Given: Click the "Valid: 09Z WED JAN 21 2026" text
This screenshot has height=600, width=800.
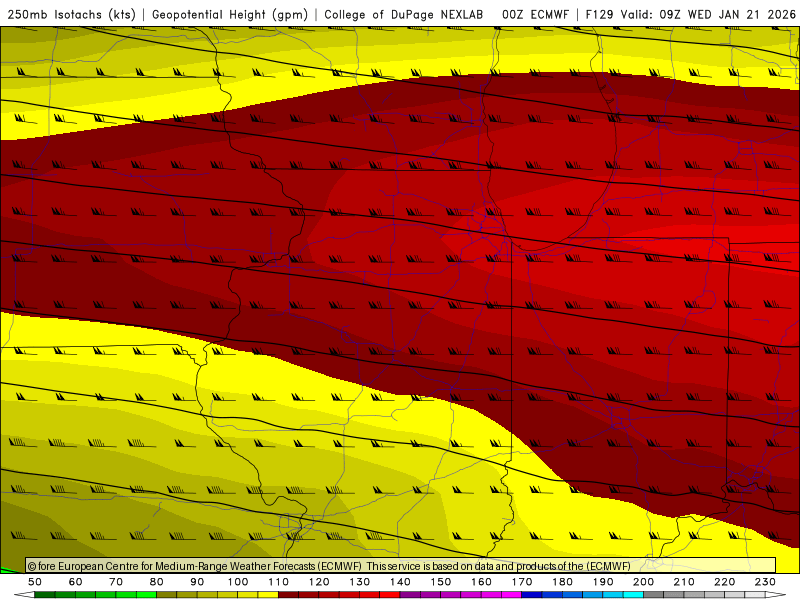Looking at the screenshot, I should pos(708,14).
